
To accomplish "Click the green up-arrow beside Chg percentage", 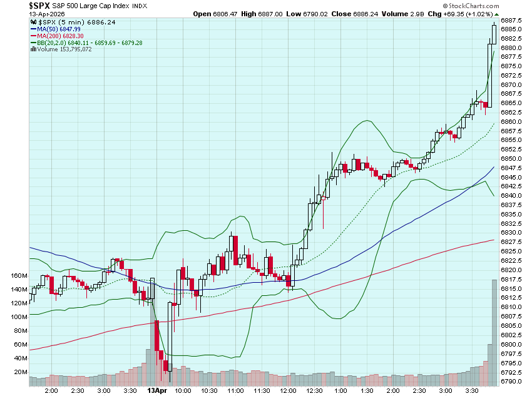I will [x=496, y=14].
